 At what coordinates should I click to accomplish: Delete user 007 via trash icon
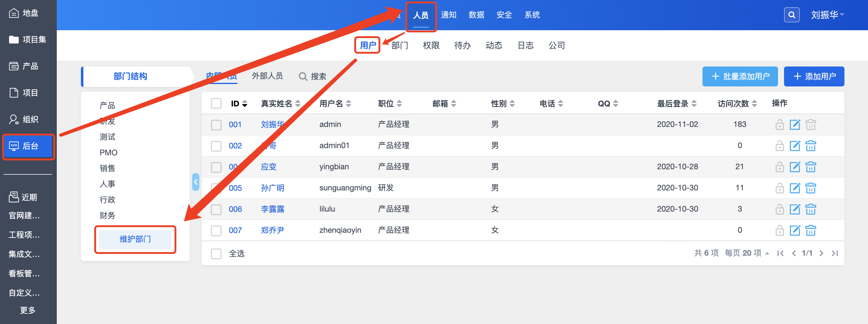[810, 230]
